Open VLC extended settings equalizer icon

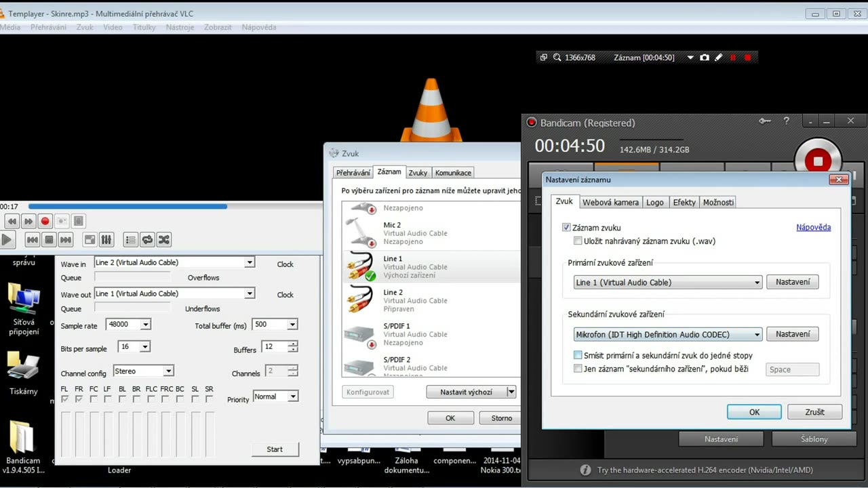pyautogui.click(x=106, y=239)
